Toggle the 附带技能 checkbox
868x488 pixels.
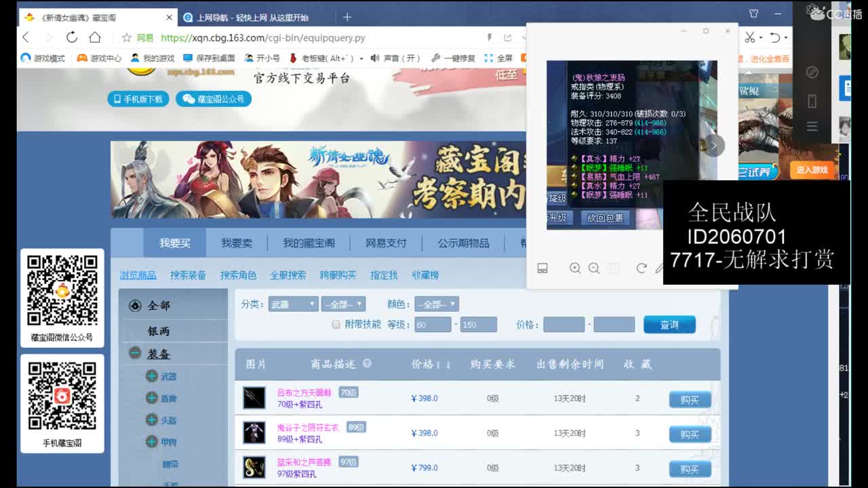(336, 325)
